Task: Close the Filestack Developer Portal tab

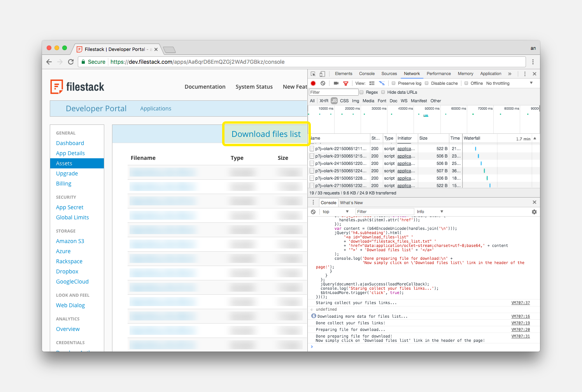Action: 156,49
